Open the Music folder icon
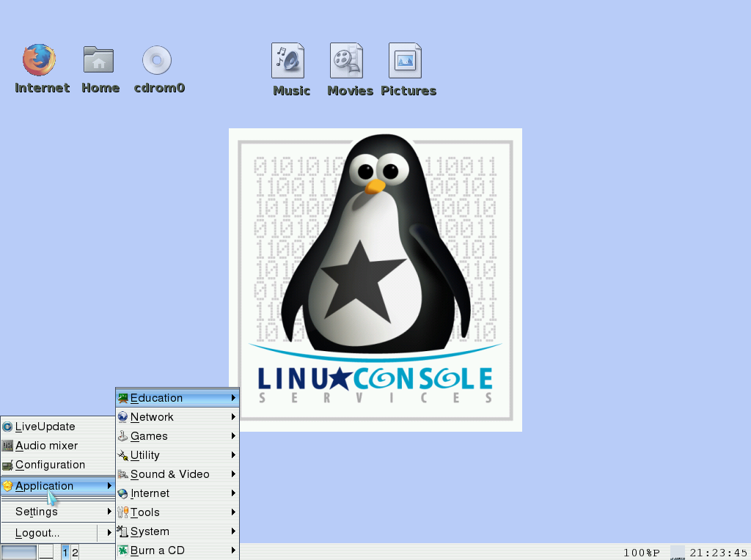Viewport: 751px width, 560px height. pos(288,61)
